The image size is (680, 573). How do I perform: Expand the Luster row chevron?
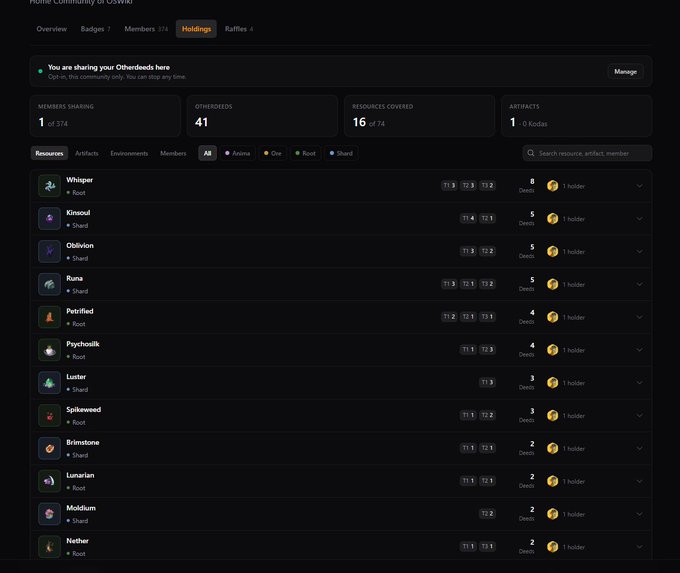pyautogui.click(x=639, y=383)
